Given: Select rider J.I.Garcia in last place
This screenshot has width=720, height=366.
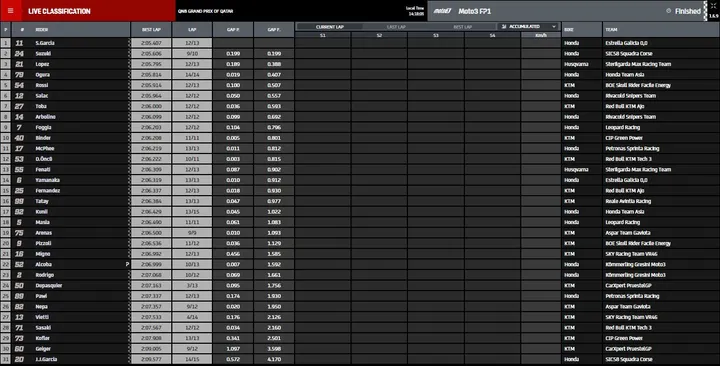Looking at the screenshot, I should pos(46,360).
